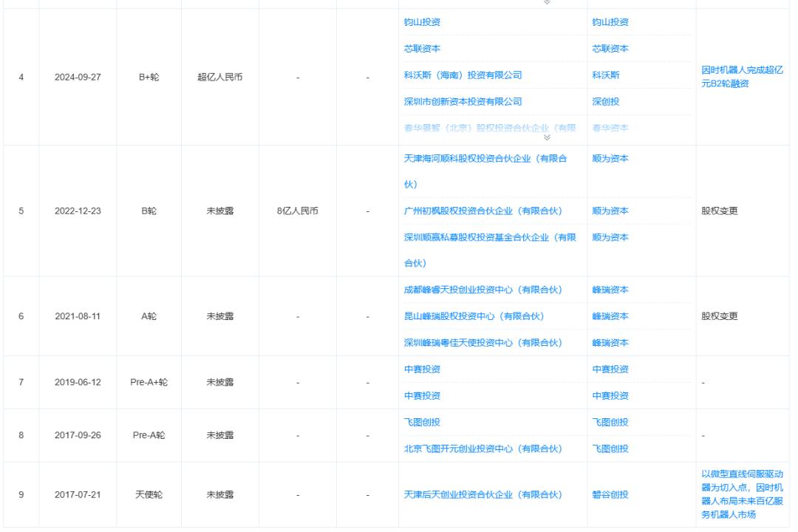This screenshot has height=532, width=798.
Task: Click the Pre-A+轮 round cell
Action: tap(149, 382)
